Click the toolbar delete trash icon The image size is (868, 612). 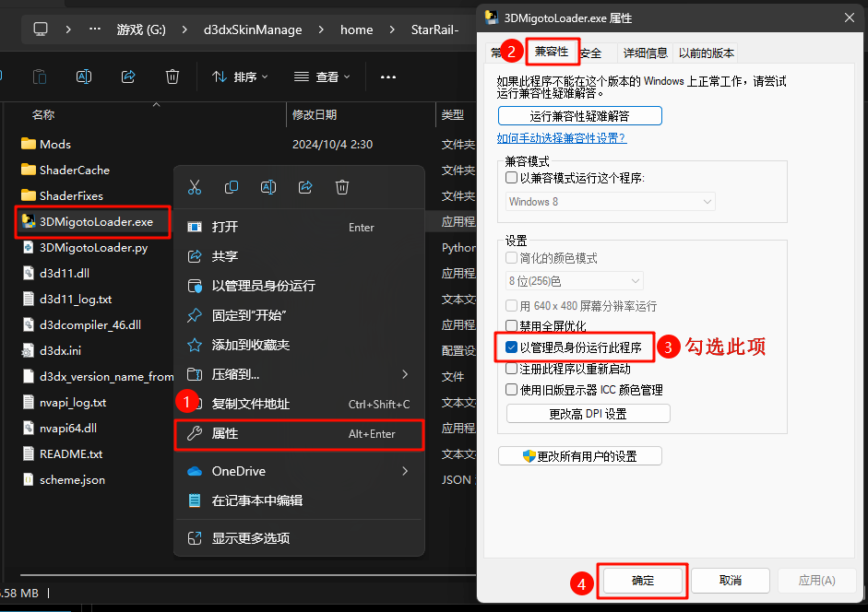coord(172,76)
